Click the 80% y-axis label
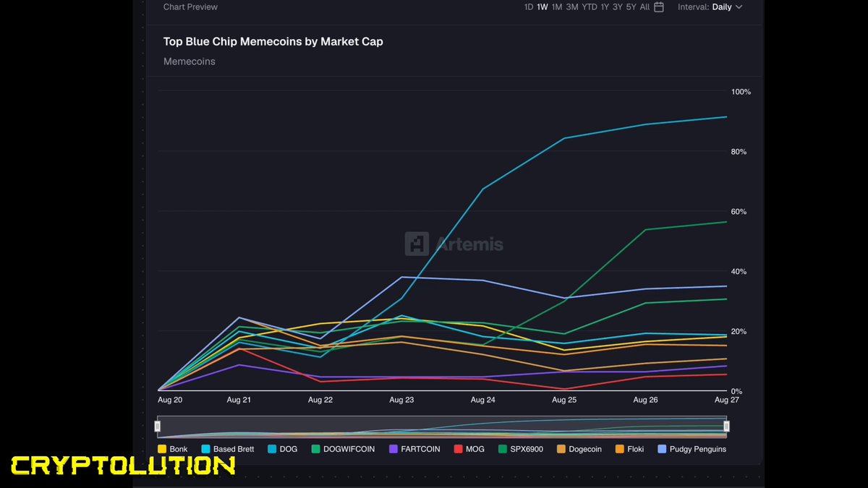The height and width of the screenshot is (488, 868). [x=740, y=152]
